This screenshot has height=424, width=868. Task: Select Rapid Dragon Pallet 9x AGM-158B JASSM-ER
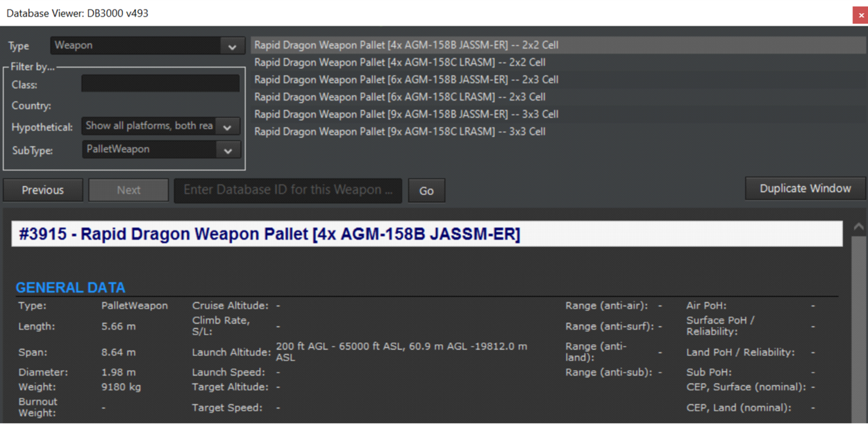pyautogui.click(x=406, y=115)
